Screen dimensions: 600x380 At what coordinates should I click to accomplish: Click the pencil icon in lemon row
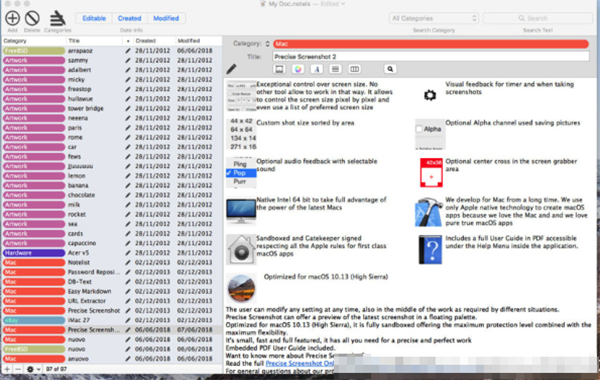(128, 176)
